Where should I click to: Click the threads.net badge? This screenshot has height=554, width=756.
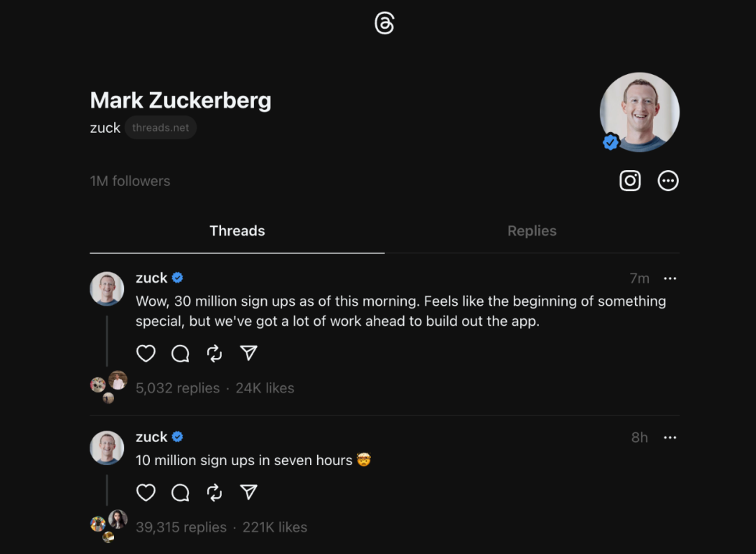coord(161,128)
